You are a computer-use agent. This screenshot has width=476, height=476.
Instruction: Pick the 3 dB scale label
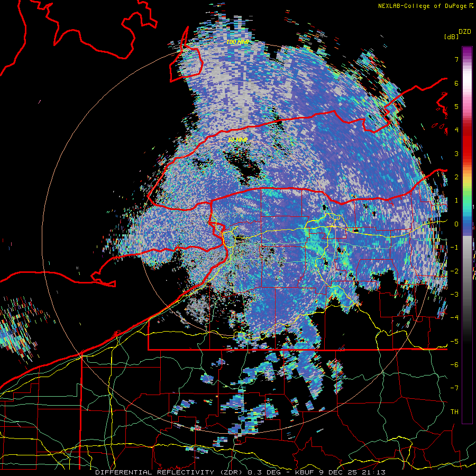click(x=456, y=153)
